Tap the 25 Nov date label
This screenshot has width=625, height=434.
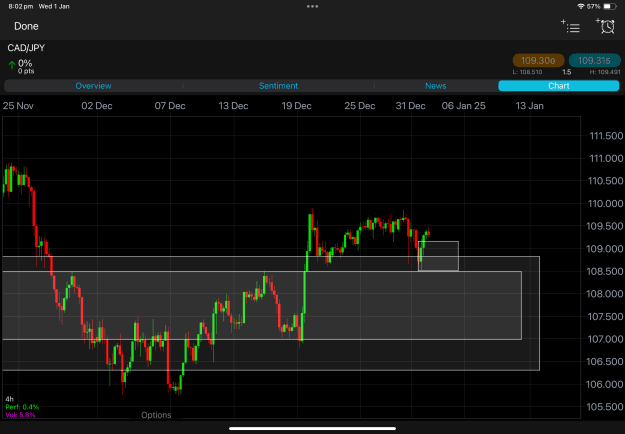click(x=18, y=106)
